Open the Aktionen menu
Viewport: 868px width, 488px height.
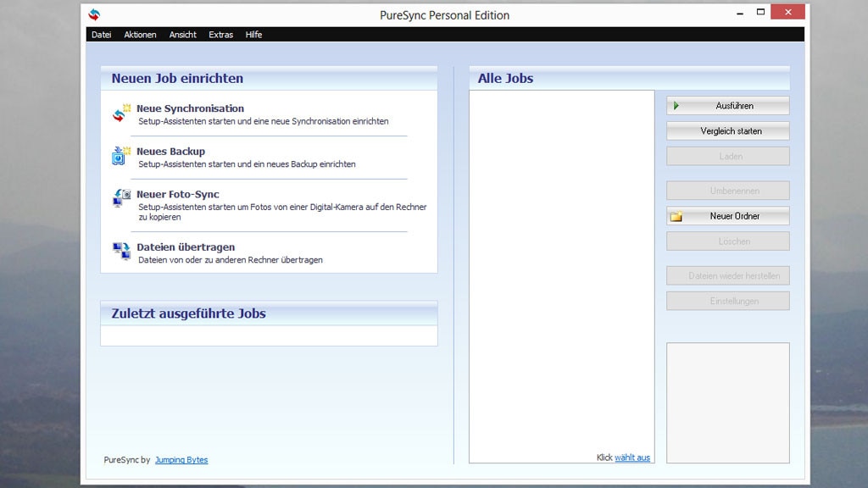140,34
